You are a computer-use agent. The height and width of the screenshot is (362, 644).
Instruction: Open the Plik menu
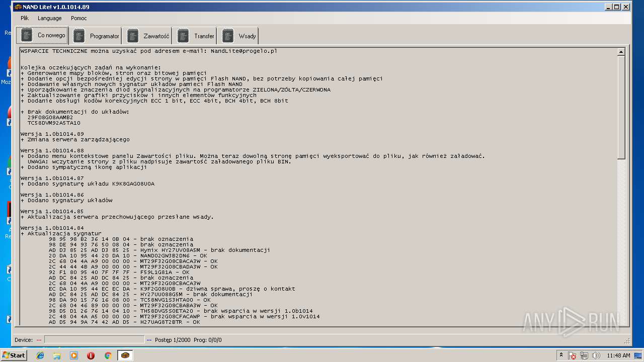(x=25, y=18)
